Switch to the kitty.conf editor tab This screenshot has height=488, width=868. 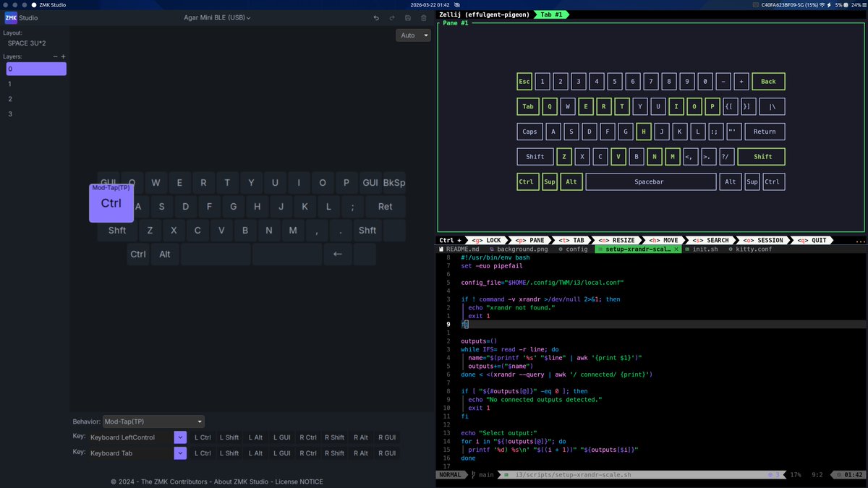[752, 249]
